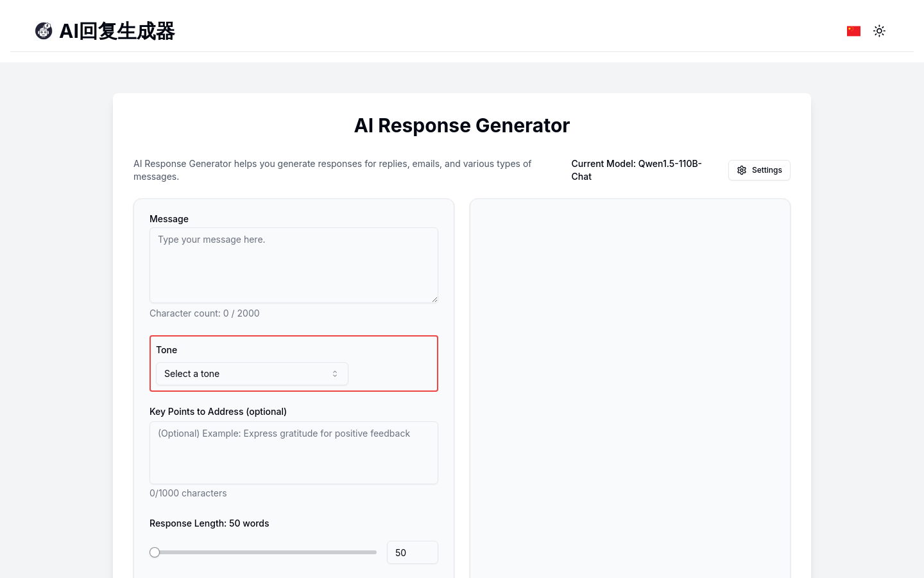Screen dimensions: 924x578
Task: Toggle the sun light/dark theme icon
Action: point(879,31)
